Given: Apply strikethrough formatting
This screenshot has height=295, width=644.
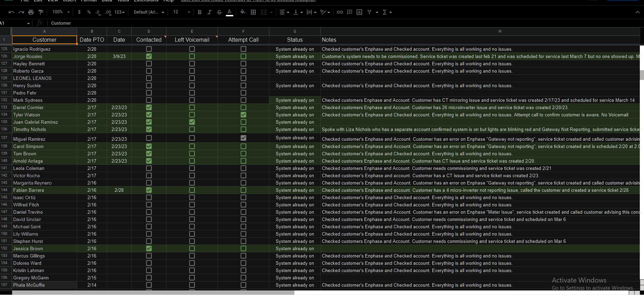Looking at the screenshot, I should (x=219, y=12).
